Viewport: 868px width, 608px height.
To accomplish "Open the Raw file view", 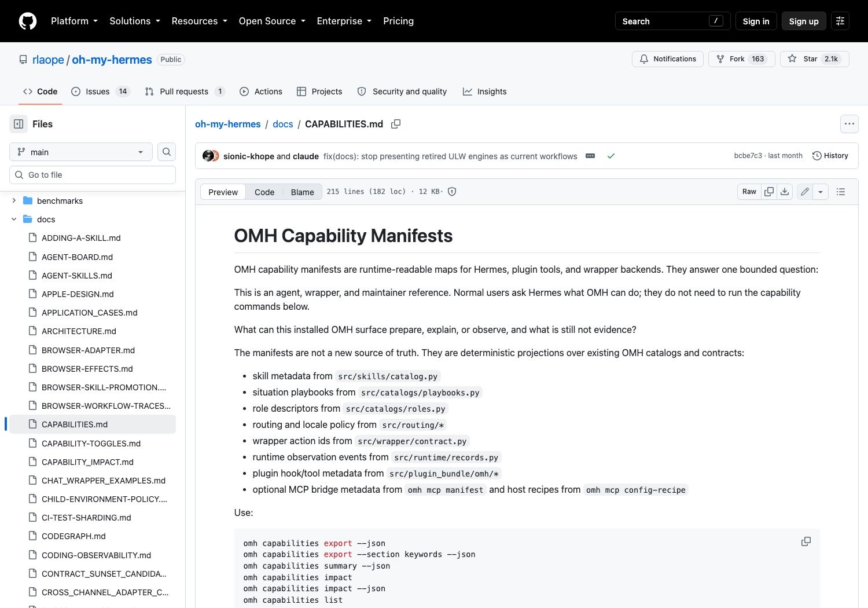I will click(x=749, y=192).
